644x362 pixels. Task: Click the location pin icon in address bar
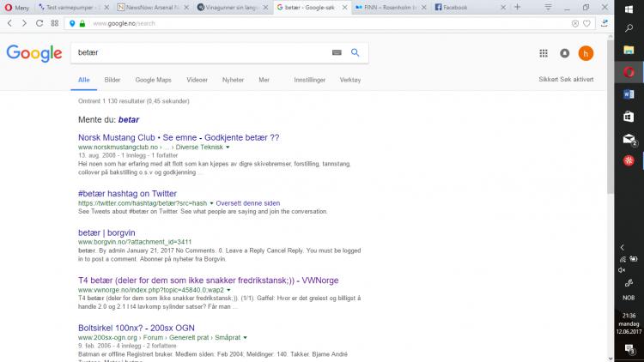(72, 23)
